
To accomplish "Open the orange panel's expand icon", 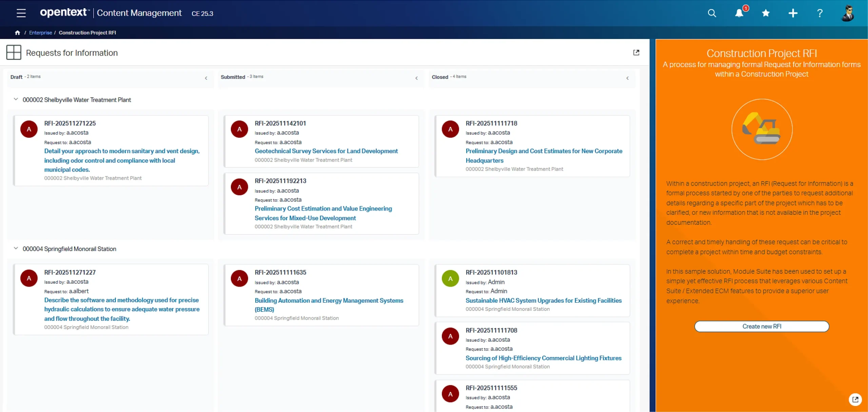I will (855, 399).
